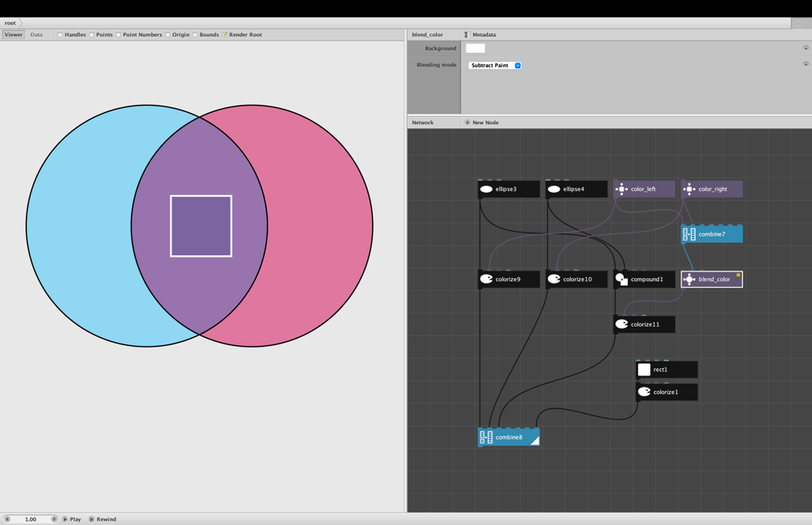Click the Blending mode parameter label
The width and height of the screenshot is (812, 525).
point(437,65)
